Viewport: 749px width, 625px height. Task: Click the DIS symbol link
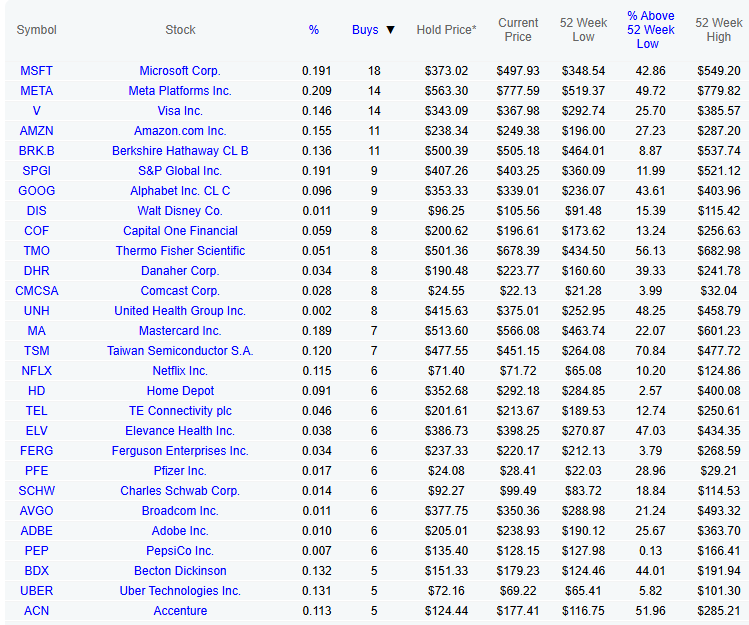(36, 211)
